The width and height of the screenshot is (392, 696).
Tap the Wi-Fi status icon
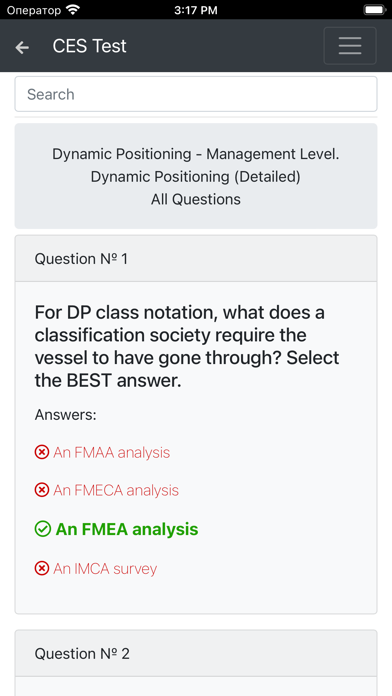72,9
